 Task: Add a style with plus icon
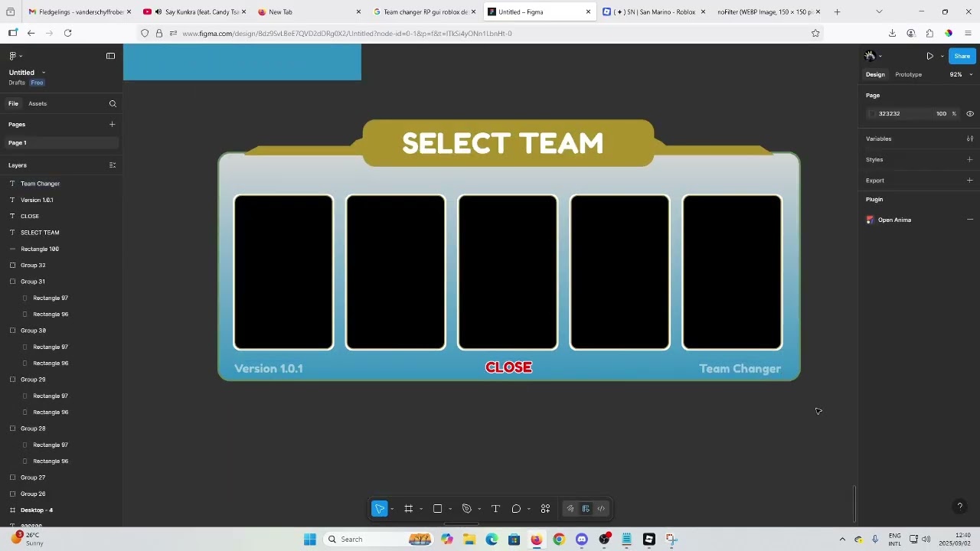pyautogui.click(x=969, y=160)
